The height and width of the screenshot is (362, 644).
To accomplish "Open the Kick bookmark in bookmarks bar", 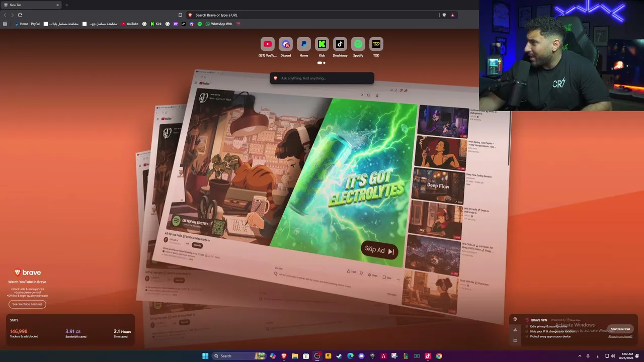I will point(156,24).
